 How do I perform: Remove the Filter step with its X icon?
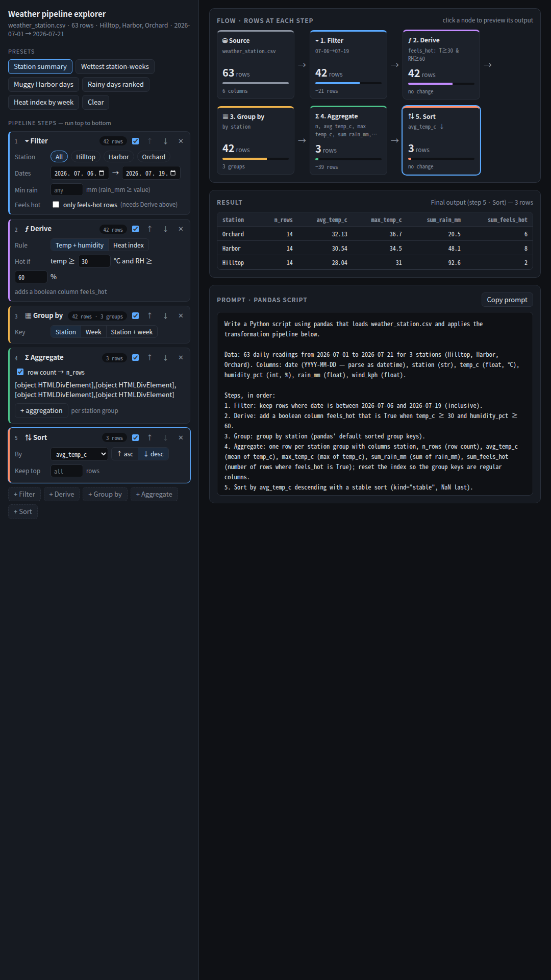click(x=181, y=141)
